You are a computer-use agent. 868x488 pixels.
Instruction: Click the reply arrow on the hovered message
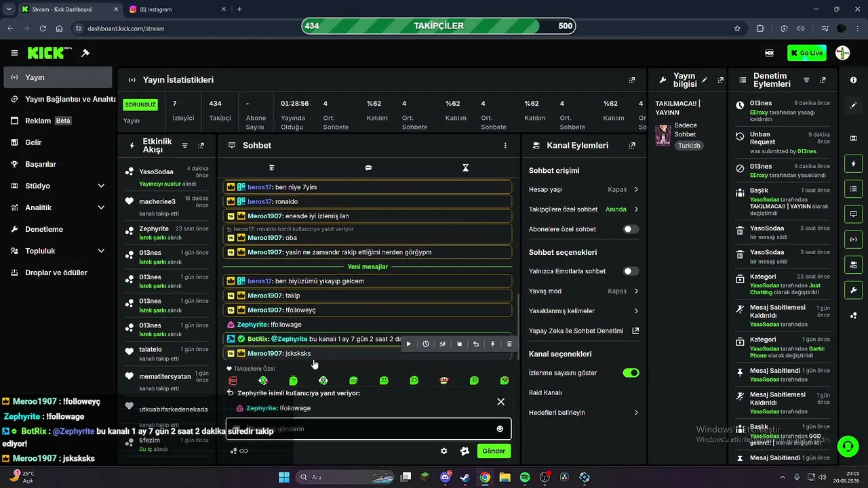point(476,344)
